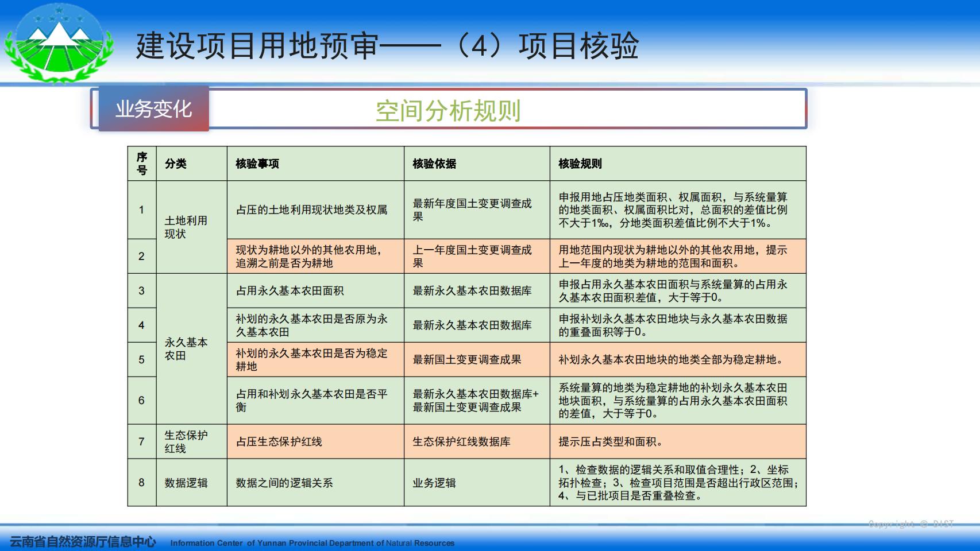
Task: Click 最新年度国土变更调查成果 basis cell
Action: point(477,210)
